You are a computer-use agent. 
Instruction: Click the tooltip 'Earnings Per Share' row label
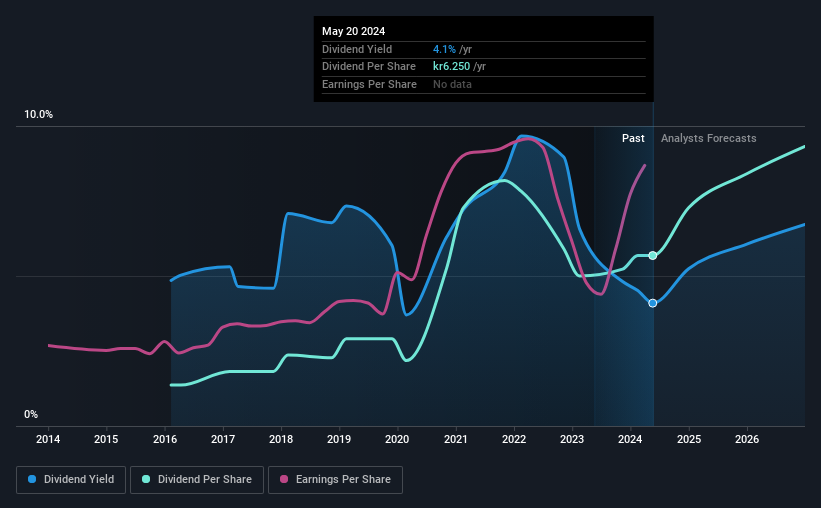pyautogui.click(x=369, y=84)
